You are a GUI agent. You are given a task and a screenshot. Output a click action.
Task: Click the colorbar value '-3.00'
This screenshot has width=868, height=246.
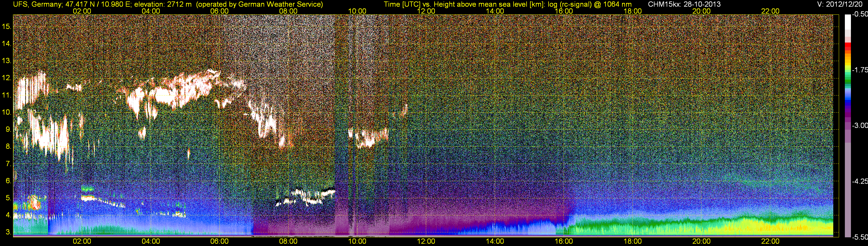click(x=860, y=125)
